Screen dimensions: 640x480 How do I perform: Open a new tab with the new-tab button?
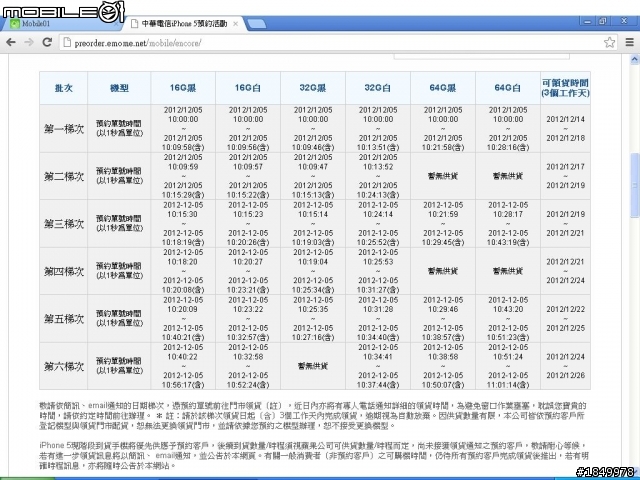256,24
